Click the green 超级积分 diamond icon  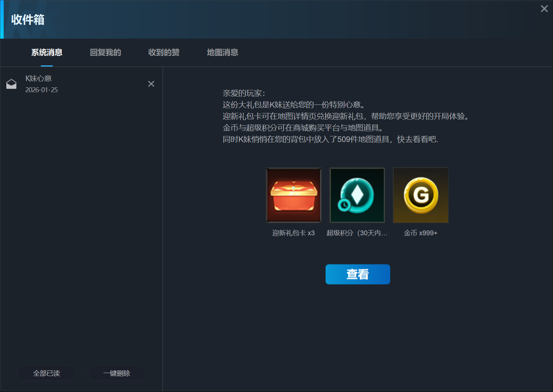click(x=357, y=195)
